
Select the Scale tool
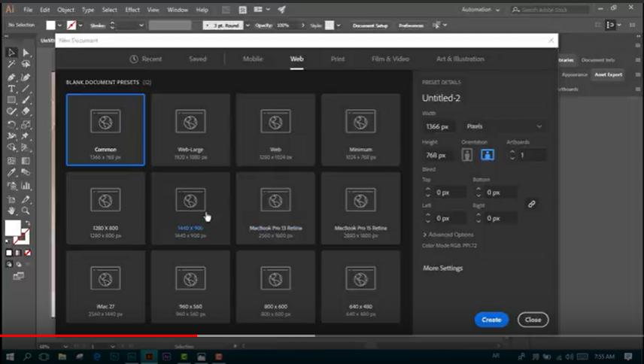coord(26,125)
